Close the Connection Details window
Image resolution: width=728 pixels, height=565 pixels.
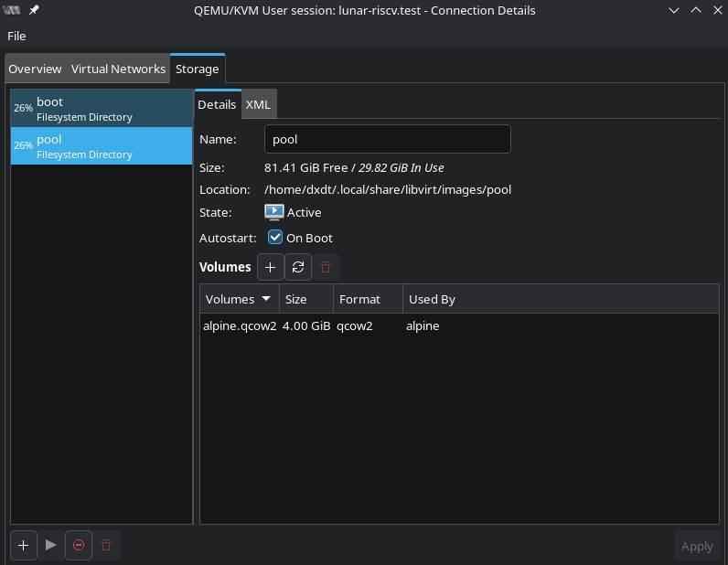(x=717, y=10)
